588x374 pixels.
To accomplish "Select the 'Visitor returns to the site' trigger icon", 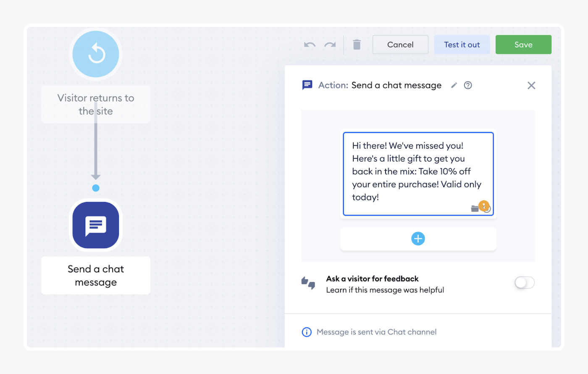I will pos(95,54).
